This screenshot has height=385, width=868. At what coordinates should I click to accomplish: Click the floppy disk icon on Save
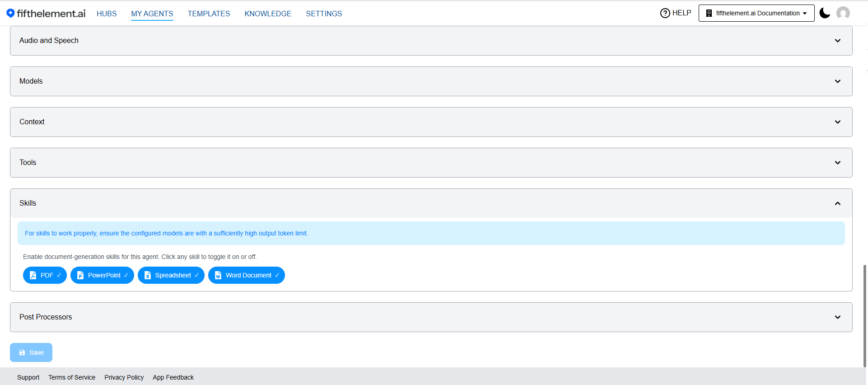coord(22,352)
